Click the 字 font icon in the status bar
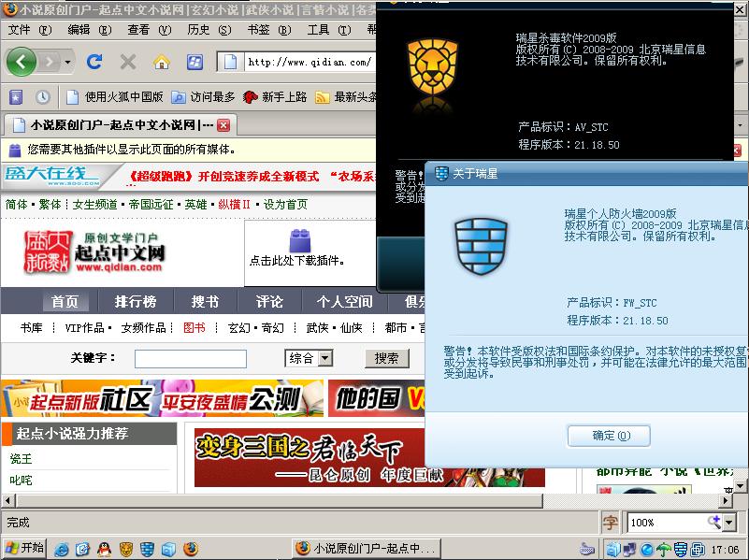The width and height of the screenshot is (749, 560). coord(610,523)
